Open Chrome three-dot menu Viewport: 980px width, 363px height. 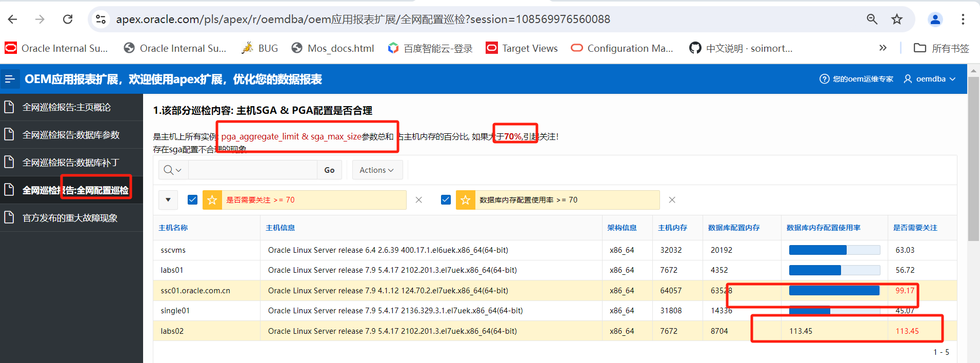tap(963, 19)
